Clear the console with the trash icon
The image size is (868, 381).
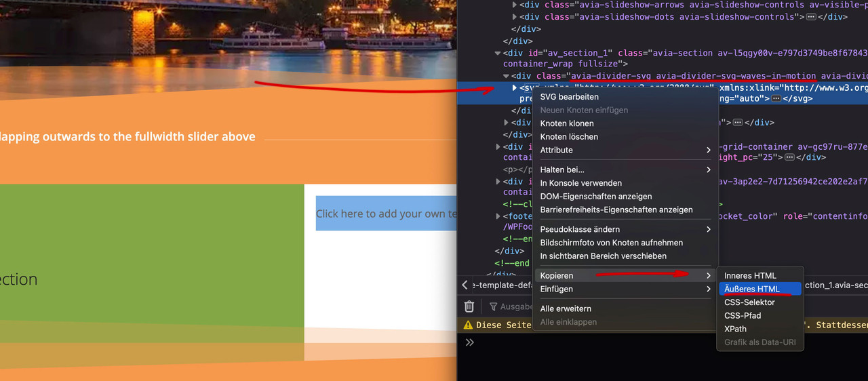(469, 306)
